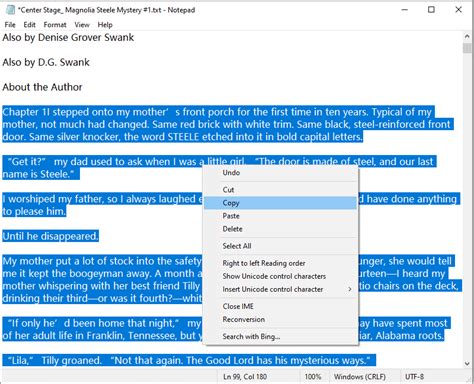Click the 'Until he disappeared.' line
Image resolution: width=474 pixels, height=384 pixels.
(x=50, y=236)
